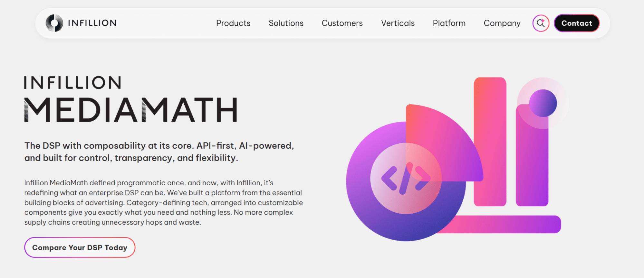Open the Customers menu
This screenshot has width=644, height=278.
pos(342,23)
